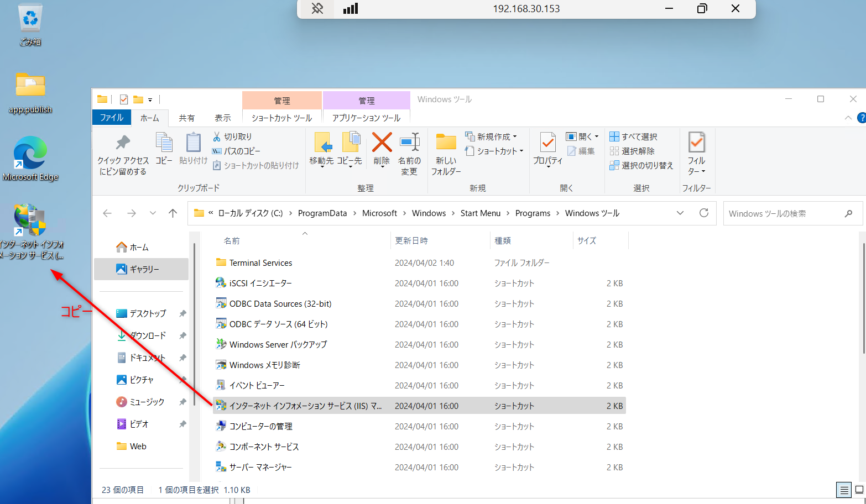Pin to Quick Access icon
866x504 pixels.
click(x=123, y=143)
